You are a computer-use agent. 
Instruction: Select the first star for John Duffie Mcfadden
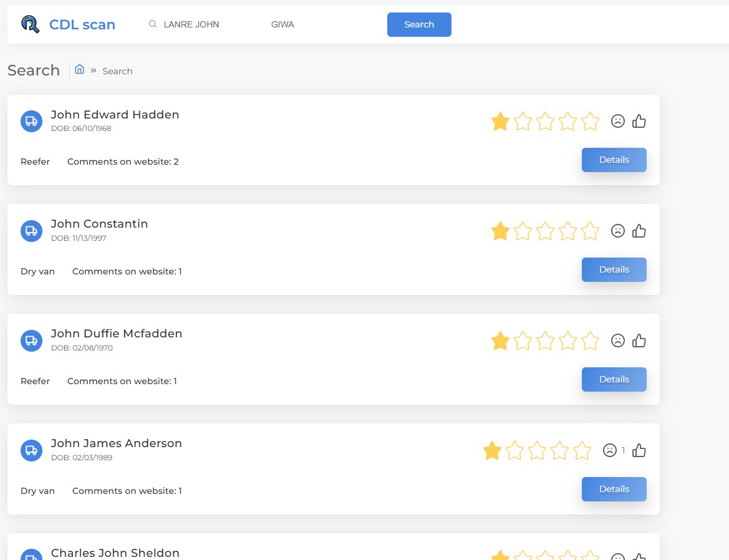500,341
